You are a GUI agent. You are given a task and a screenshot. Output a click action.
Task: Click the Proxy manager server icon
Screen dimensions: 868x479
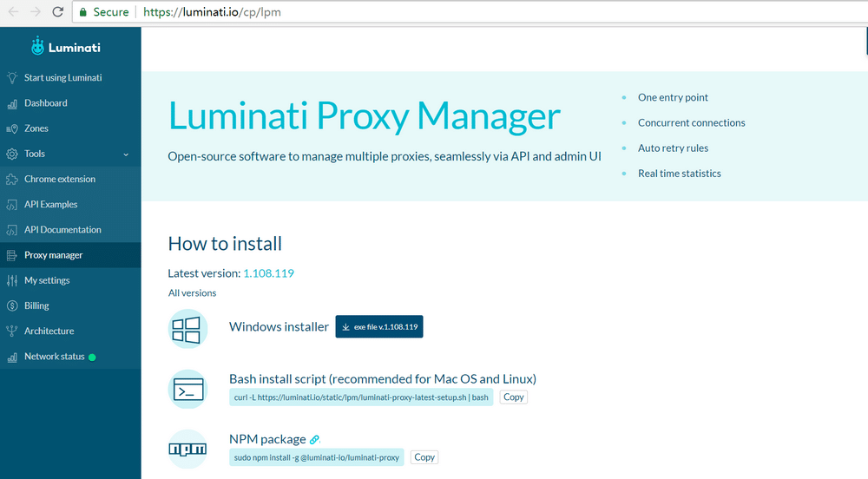[x=12, y=255]
